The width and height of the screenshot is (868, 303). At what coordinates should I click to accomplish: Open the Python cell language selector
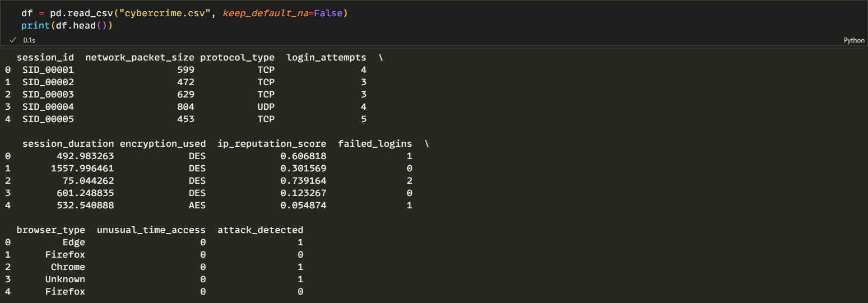(x=854, y=40)
